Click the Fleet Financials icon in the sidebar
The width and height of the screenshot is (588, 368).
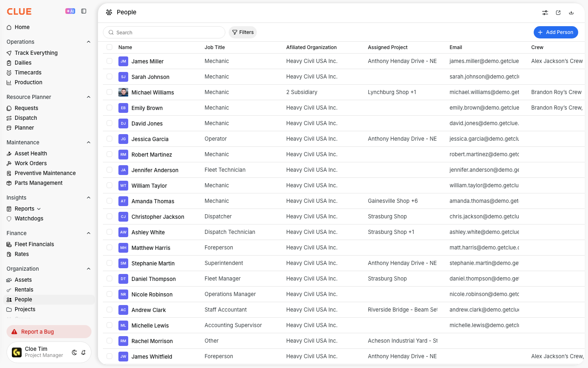pyautogui.click(x=9, y=245)
